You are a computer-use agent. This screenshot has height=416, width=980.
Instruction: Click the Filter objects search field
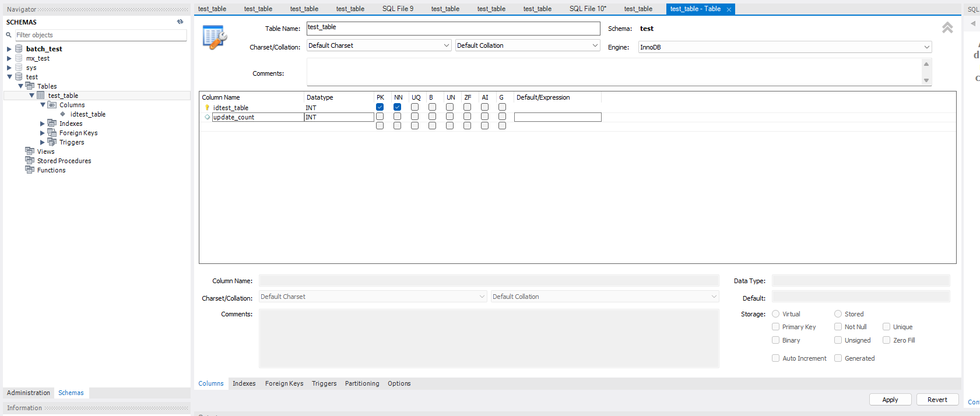coord(101,35)
